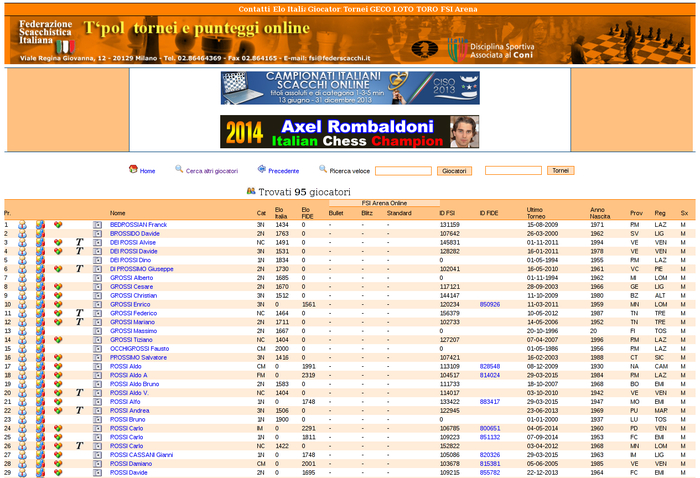This screenshot has width=700, height=478.
Task: Open OCCHIGROSSI Fausto's player page
Action: [x=139, y=349]
